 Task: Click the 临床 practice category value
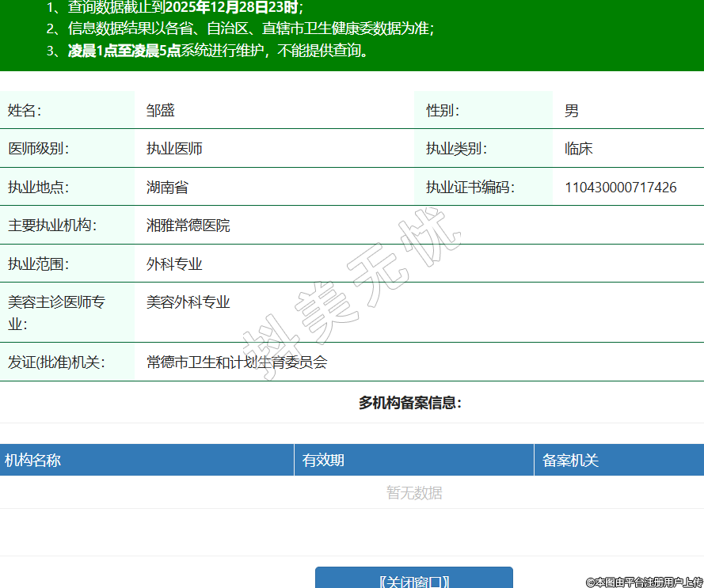pos(579,149)
